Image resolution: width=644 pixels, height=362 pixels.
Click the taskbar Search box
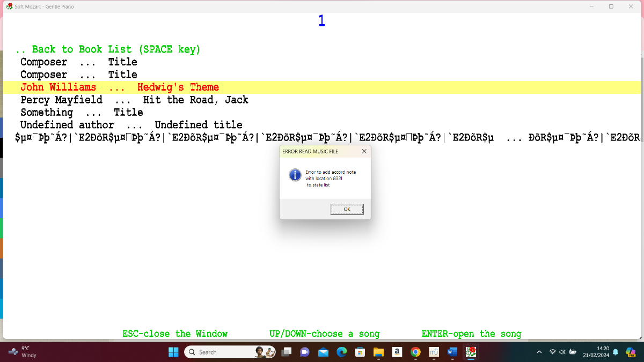(x=231, y=352)
